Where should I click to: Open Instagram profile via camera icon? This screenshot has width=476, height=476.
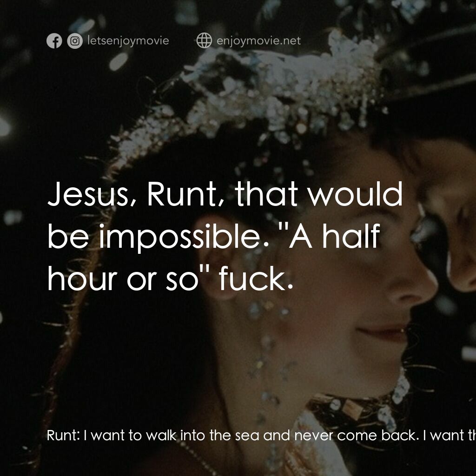74,41
